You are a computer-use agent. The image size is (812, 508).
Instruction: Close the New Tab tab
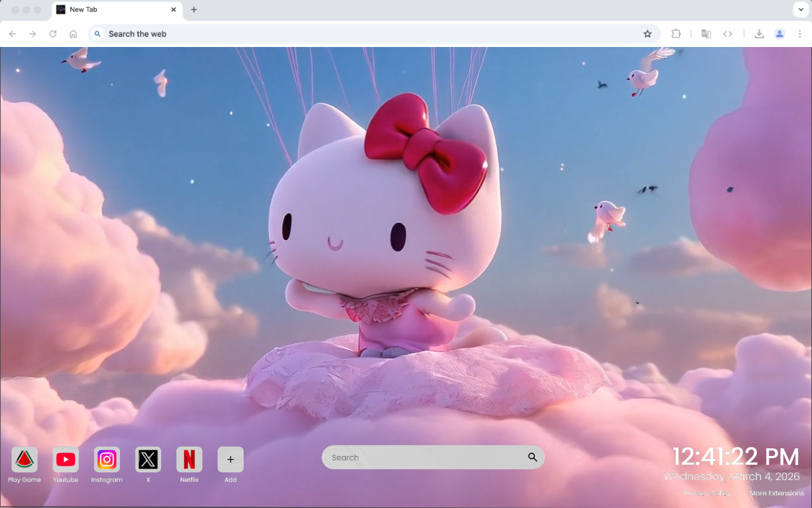tap(173, 10)
